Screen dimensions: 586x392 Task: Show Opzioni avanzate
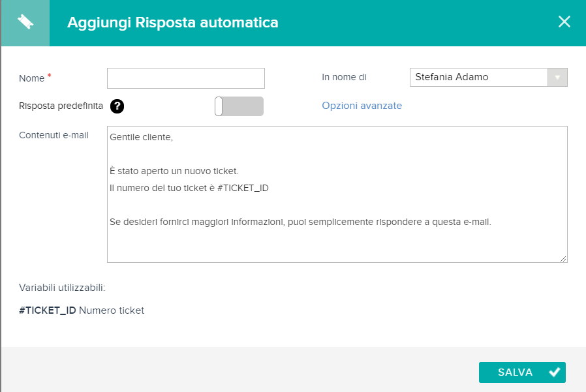click(x=362, y=106)
